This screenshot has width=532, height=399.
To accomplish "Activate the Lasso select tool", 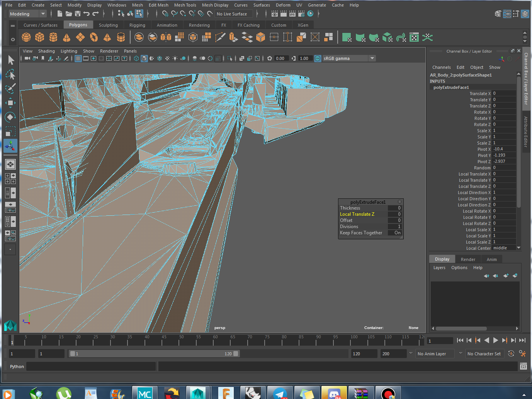I will point(10,74).
